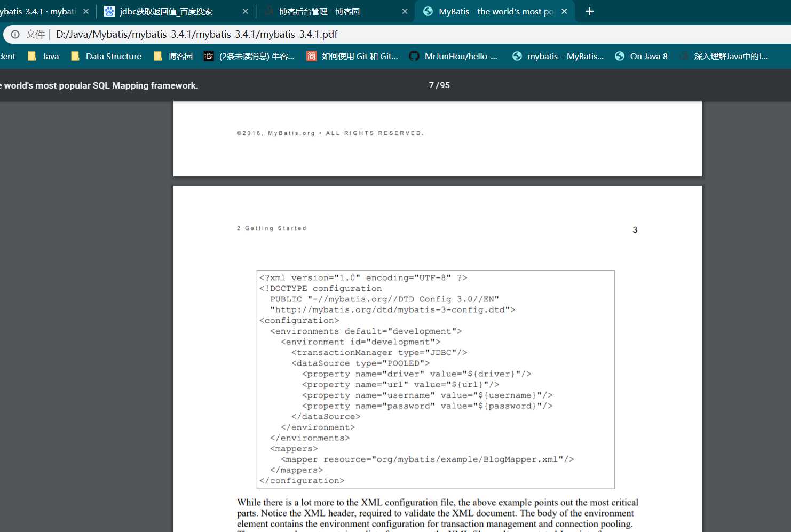Close the mybatis-3.4.1 tab
Viewport: 791px width, 532px height.
(86, 11)
